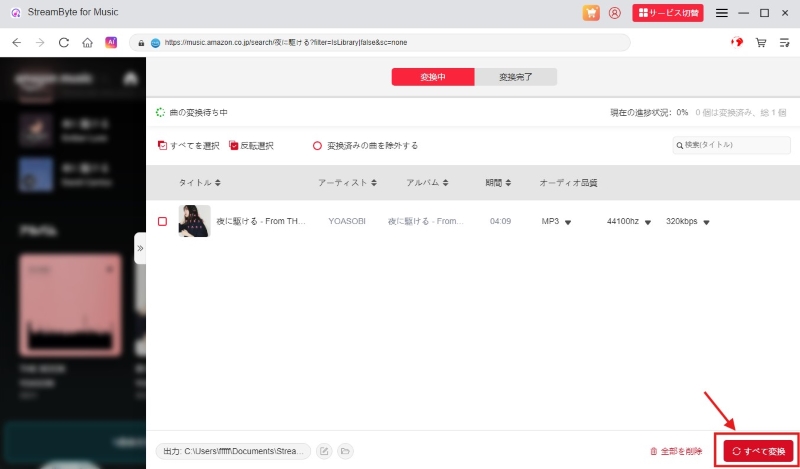Go to home with the house icon
The width and height of the screenshot is (800, 469).
coord(87,43)
